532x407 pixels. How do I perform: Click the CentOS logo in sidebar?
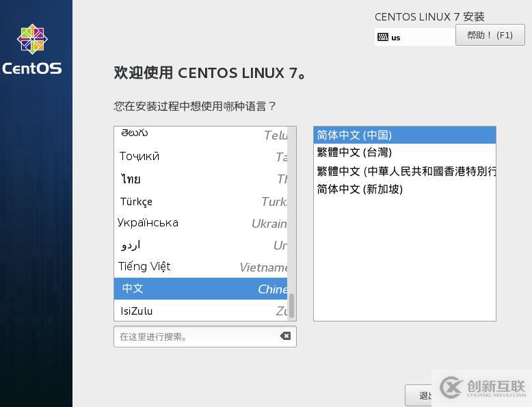coord(32,49)
